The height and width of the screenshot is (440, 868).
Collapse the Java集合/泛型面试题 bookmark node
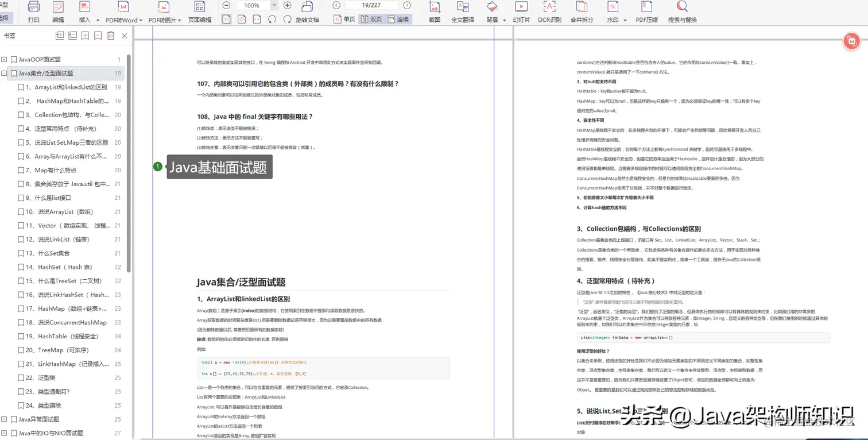[x=5, y=73]
